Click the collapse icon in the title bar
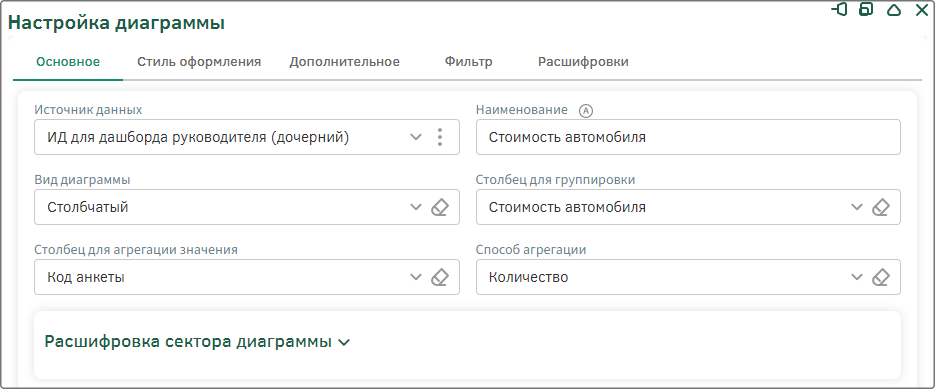The image size is (935, 389). pos(893,10)
